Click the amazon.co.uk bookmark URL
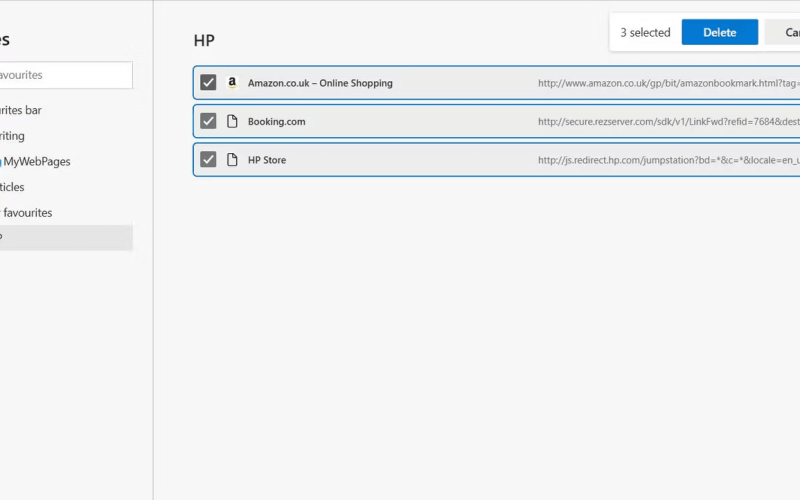Viewport: 800px width, 500px height. (669, 83)
